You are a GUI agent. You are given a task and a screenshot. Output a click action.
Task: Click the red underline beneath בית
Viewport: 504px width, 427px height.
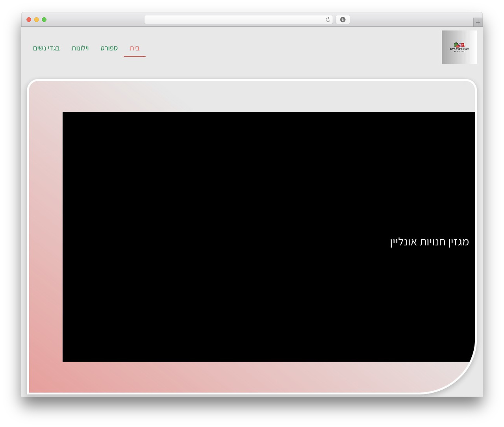(135, 56)
